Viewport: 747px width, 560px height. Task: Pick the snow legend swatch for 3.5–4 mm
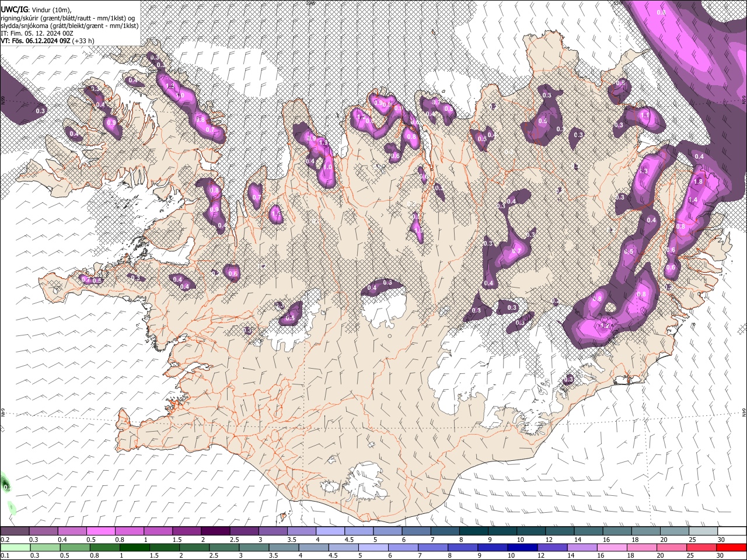(301, 531)
